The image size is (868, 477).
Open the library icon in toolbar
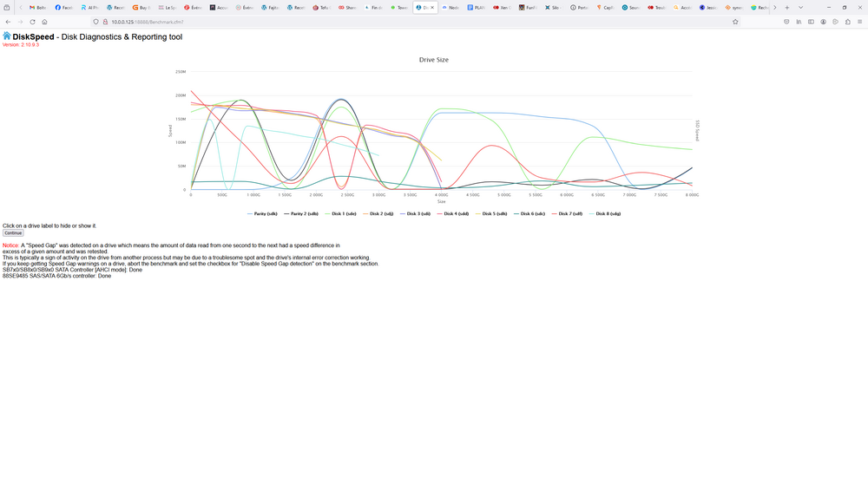tap(799, 23)
